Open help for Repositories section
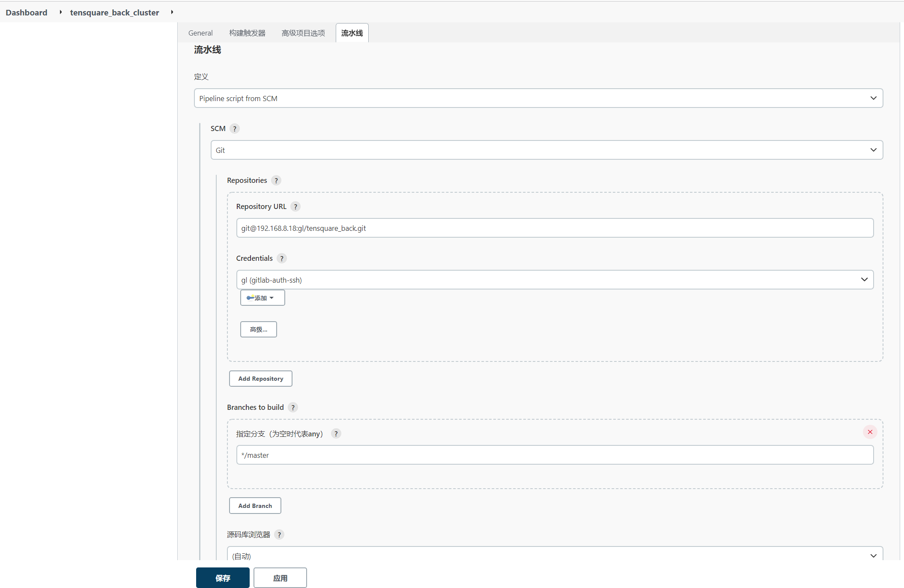The width and height of the screenshot is (904, 588). point(276,180)
